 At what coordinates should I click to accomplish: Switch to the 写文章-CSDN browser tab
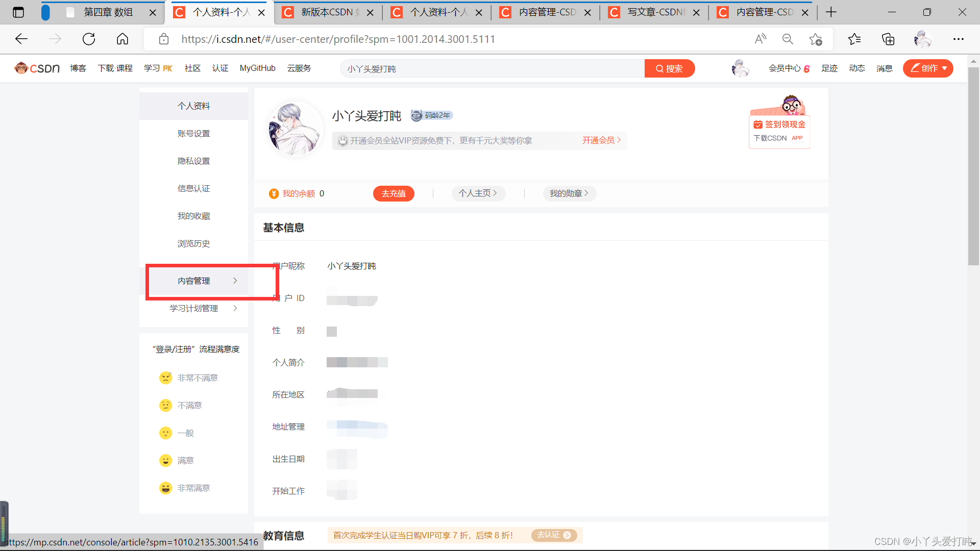pos(655,12)
